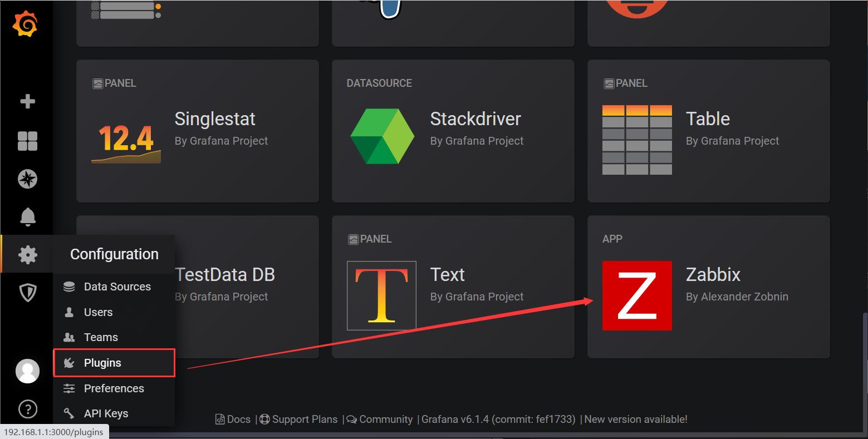This screenshot has width=868, height=439.
Task: Open the Explore compass icon
Action: click(27, 179)
